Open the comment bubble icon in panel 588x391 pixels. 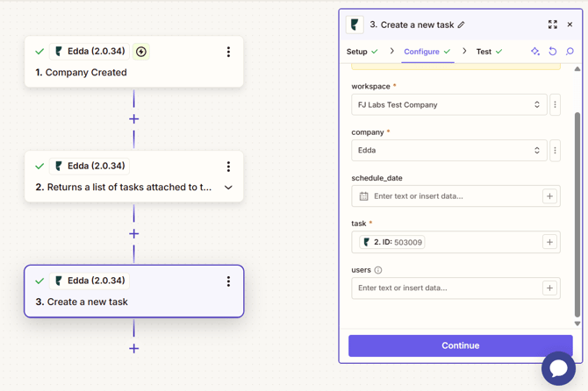(x=570, y=52)
